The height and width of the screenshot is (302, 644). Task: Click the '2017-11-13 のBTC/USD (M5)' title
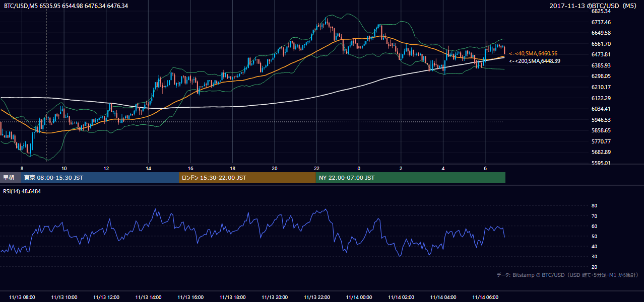click(x=594, y=6)
